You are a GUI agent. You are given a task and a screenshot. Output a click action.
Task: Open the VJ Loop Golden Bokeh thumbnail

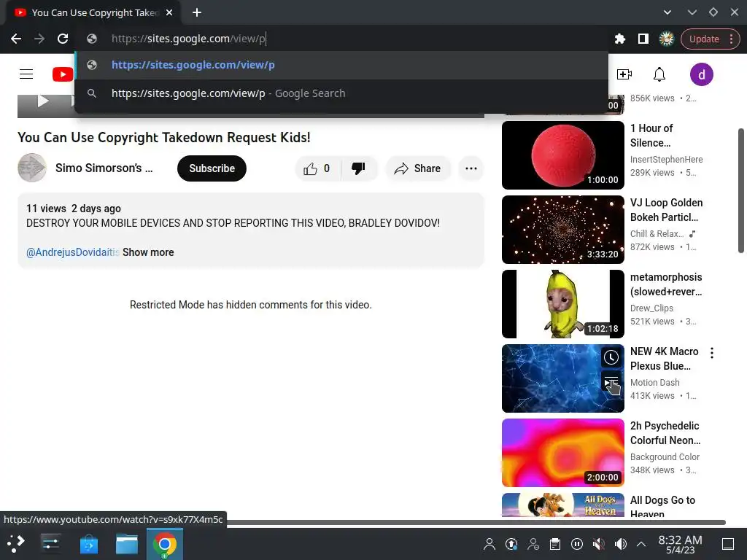pyautogui.click(x=562, y=230)
